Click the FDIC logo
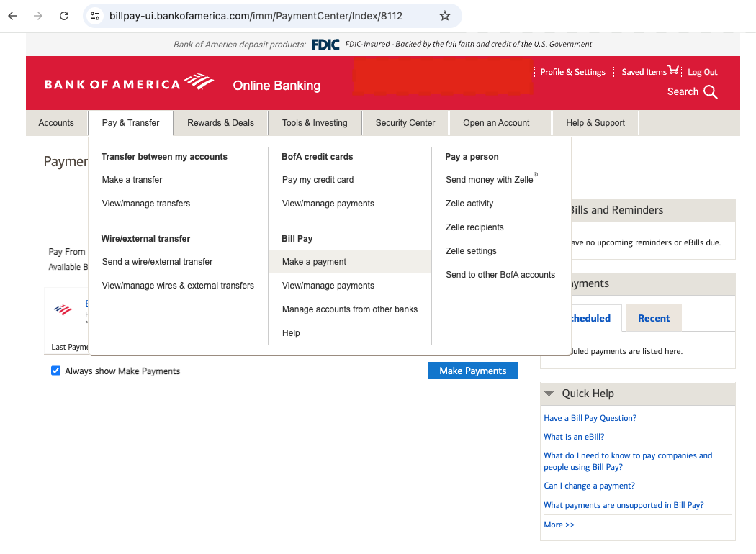Viewport: 756px width, 554px height. point(325,44)
